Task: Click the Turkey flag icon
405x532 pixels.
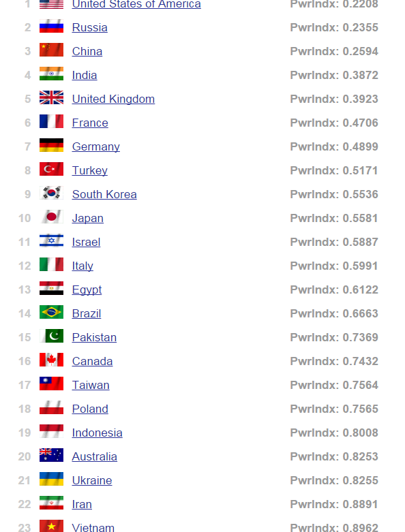Action: [51, 169]
